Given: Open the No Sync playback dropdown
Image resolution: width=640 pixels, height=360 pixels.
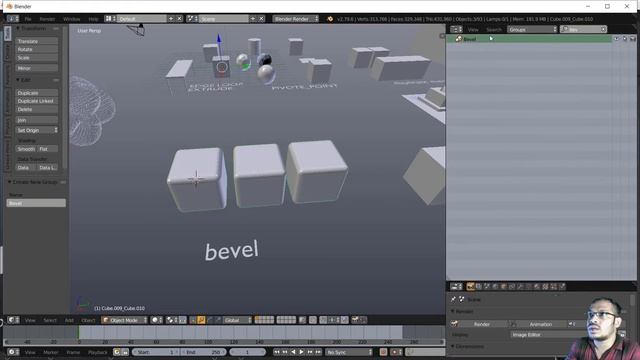Looking at the screenshot, I should (x=349, y=352).
